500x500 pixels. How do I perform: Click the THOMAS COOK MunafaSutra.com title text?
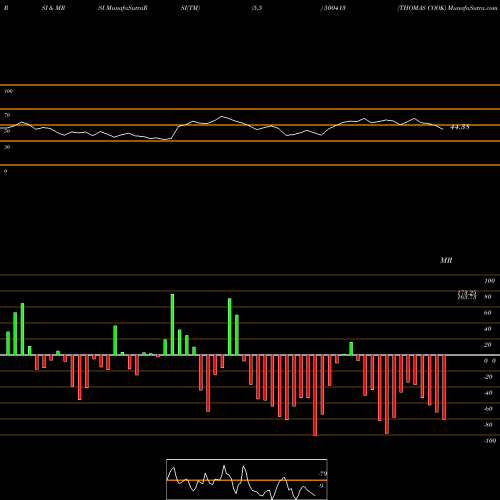[447, 8]
